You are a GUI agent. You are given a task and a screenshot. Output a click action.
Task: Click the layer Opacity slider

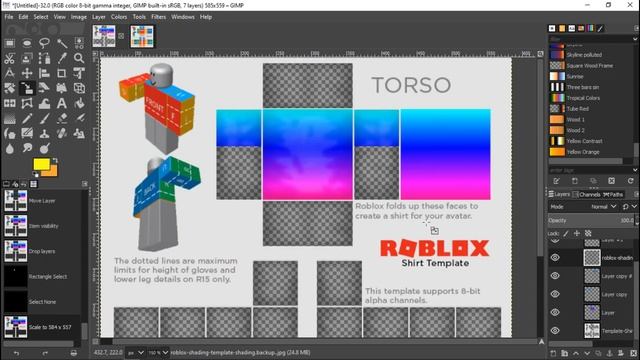[591, 220]
